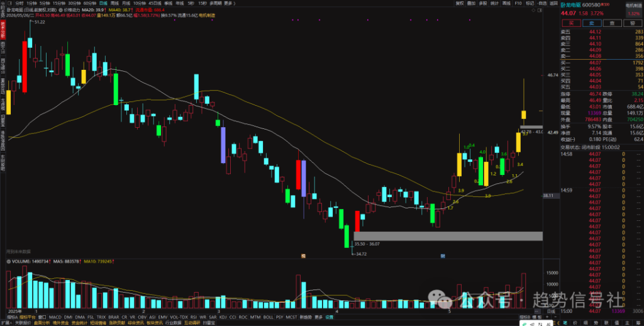Click the 返回 back button
644x326 pixels.
pos(553,3)
